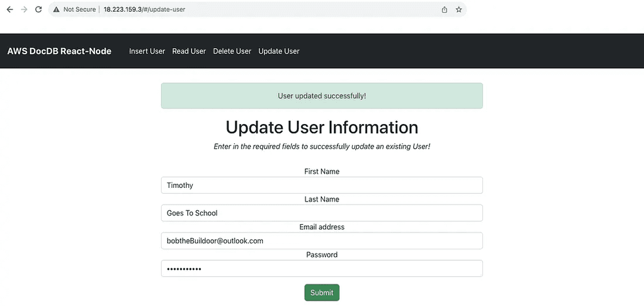Reload the page with refresh icon
The width and height of the screenshot is (644, 306).
38,10
